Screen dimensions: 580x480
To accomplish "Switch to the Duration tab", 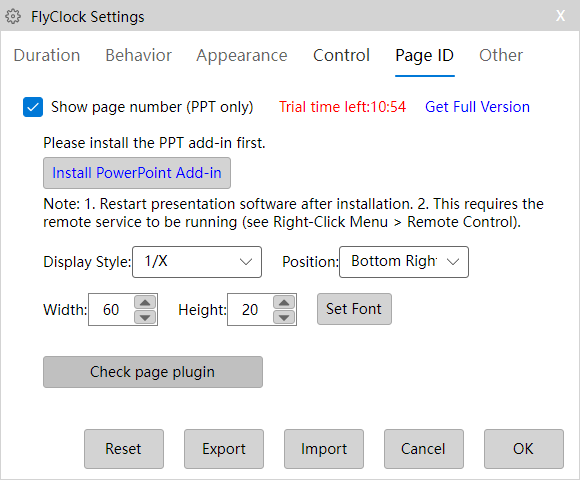I will 47,55.
